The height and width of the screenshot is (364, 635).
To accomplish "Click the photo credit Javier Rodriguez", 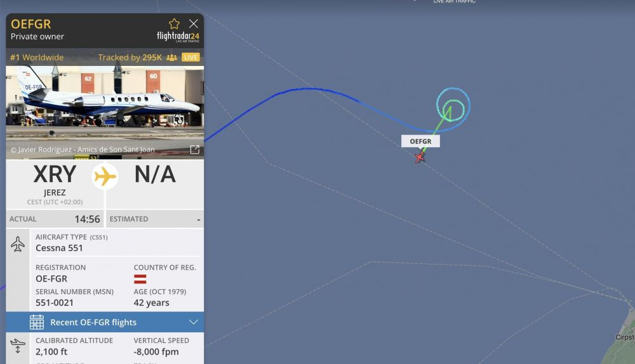I will (83, 150).
